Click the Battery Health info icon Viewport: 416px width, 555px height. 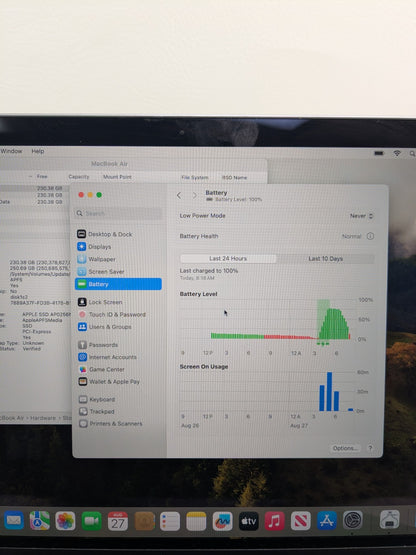(x=370, y=236)
